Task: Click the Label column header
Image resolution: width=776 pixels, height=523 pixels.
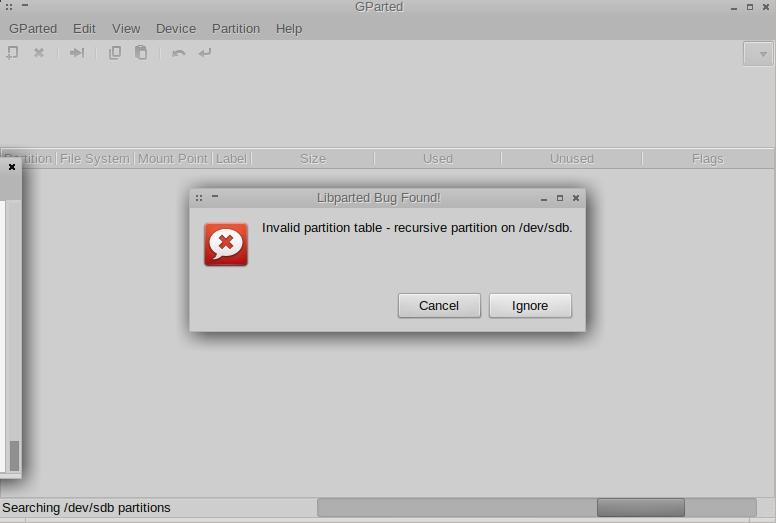Action: [232, 159]
